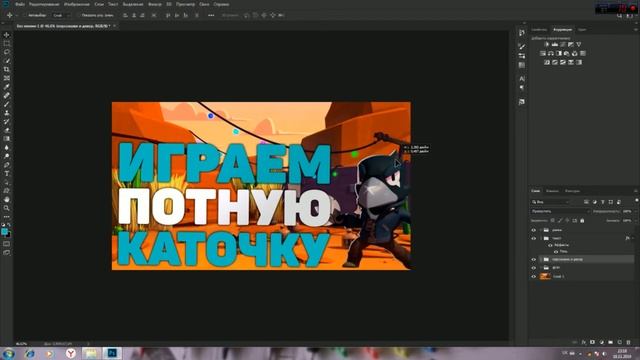640x360 pixels.
Task: Click the options bar three-dots more button
Action: pos(211,15)
